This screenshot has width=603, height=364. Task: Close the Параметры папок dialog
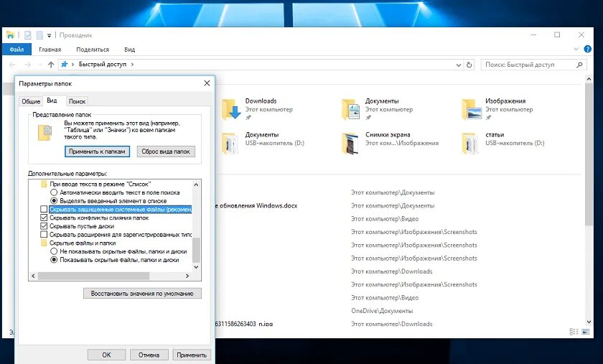click(x=207, y=83)
